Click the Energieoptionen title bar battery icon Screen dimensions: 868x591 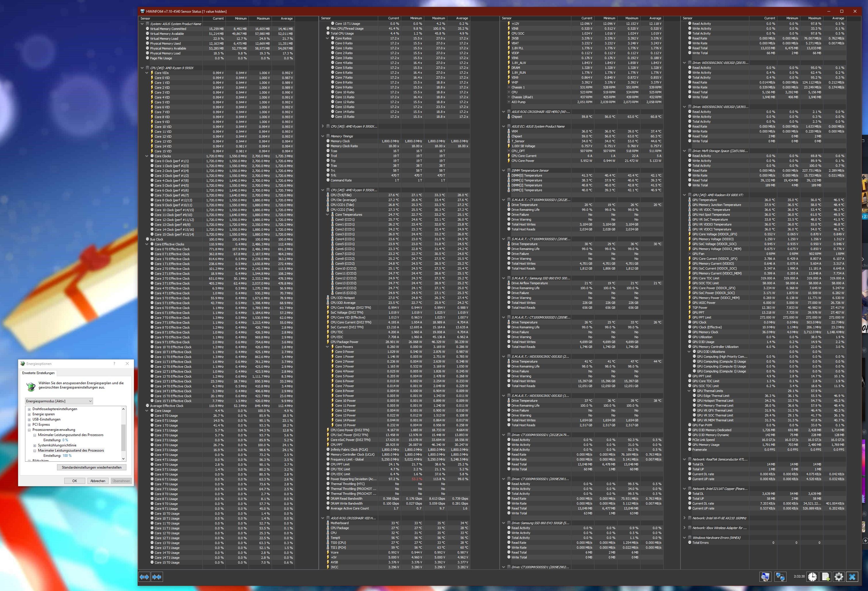click(x=23, y=363)
